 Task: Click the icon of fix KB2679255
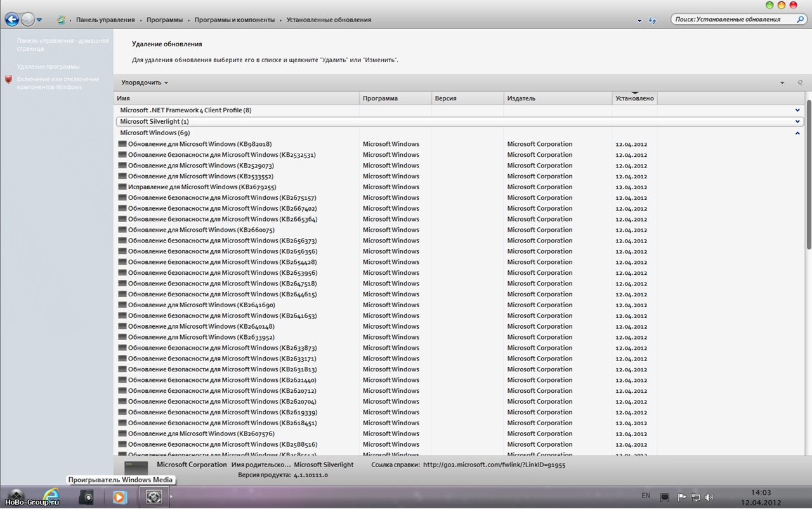click(x=122, y=187)
